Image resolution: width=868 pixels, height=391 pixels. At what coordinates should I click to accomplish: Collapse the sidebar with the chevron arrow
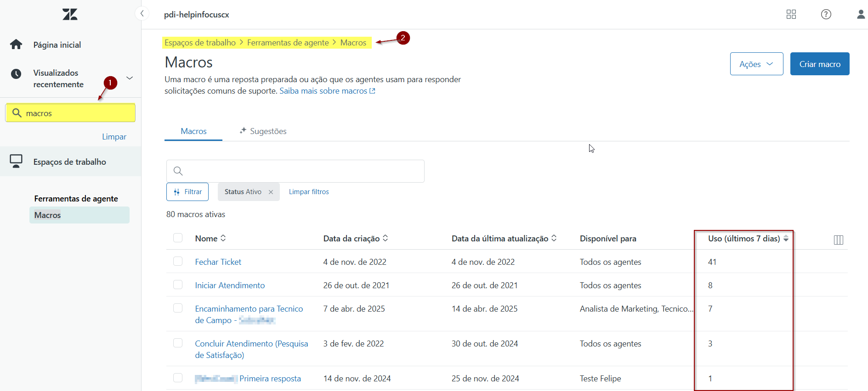[142, 13]
